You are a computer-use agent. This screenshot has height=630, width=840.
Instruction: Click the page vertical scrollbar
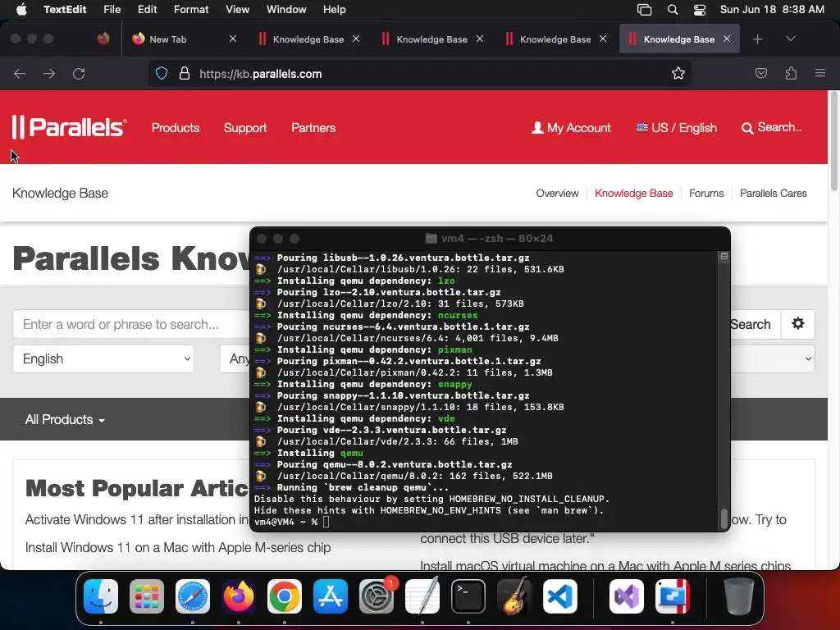pos(833,140)
